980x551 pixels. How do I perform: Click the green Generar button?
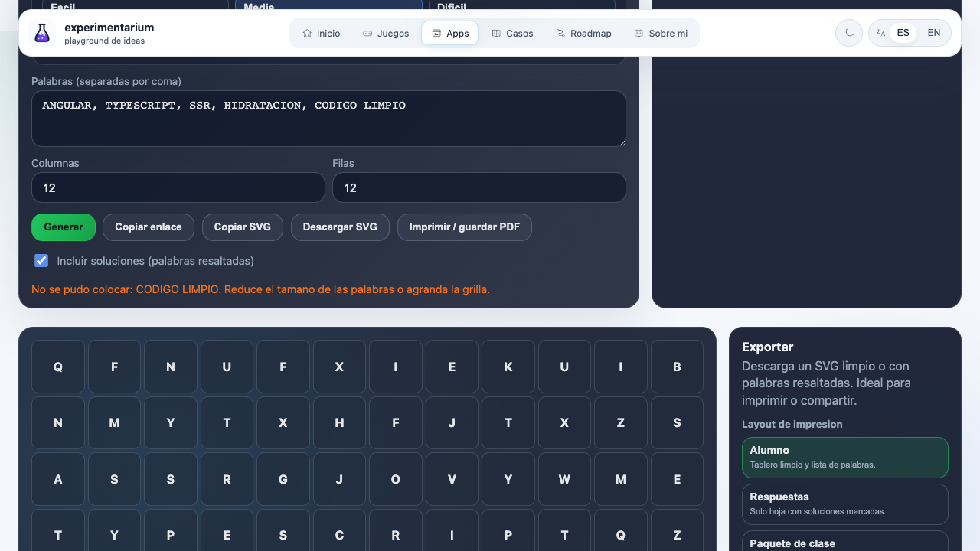64,227
